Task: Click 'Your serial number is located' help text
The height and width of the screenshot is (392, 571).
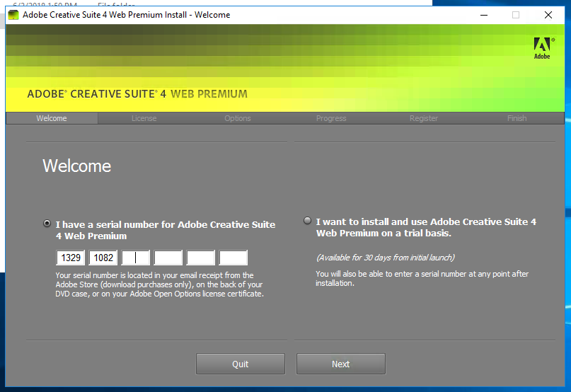Action: [159, 284]
